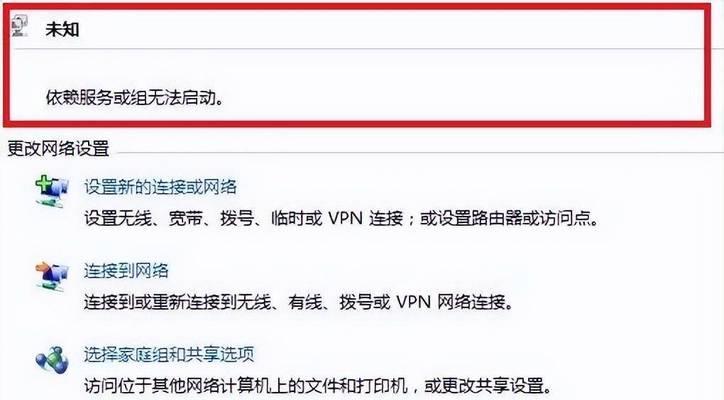The width and height of the screenshot is (724, 400).
Task: Click the 更改网络设置 section heading
Action: point(59,149)
